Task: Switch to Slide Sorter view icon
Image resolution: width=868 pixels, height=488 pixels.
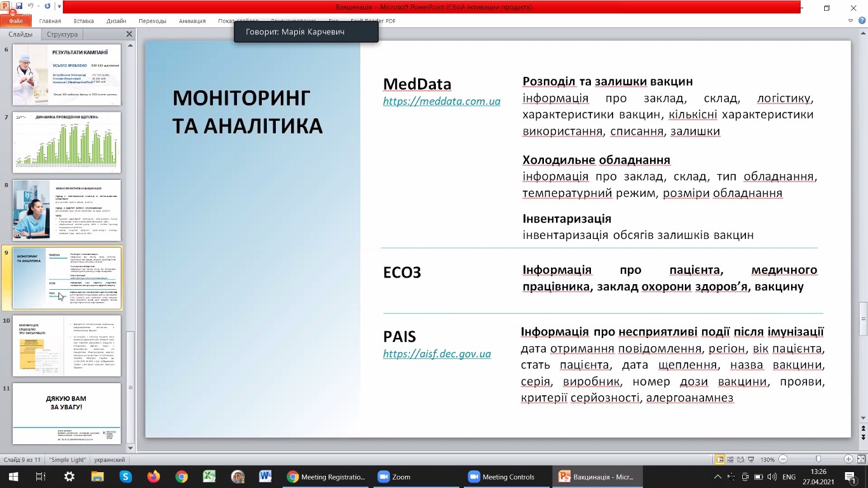Action: (731, 459)
